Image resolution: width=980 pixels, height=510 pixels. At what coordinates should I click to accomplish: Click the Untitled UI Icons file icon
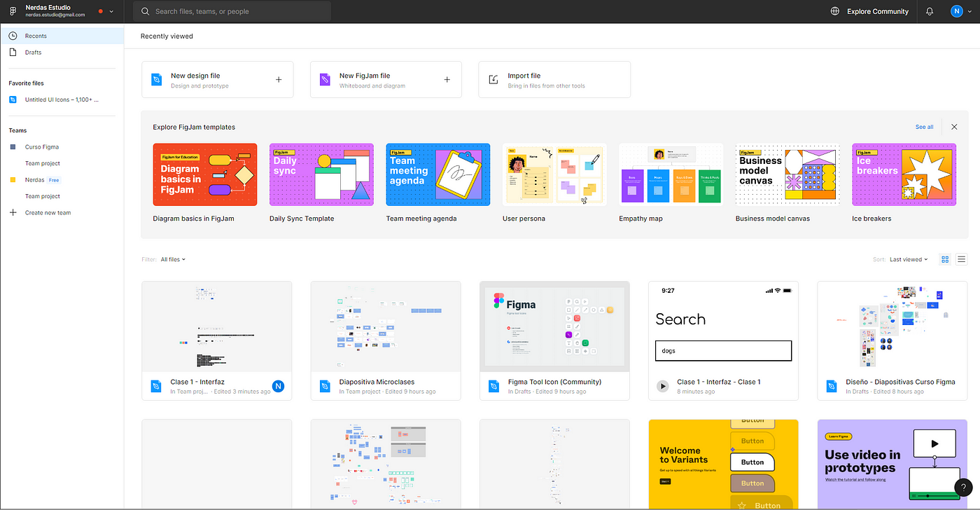pyautogui.click(x=13, y=99)
